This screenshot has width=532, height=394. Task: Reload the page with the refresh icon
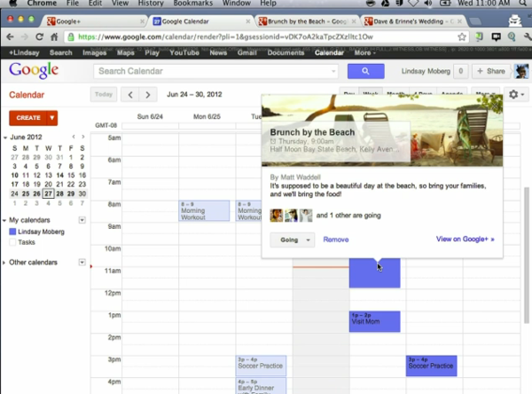point(55,36)
